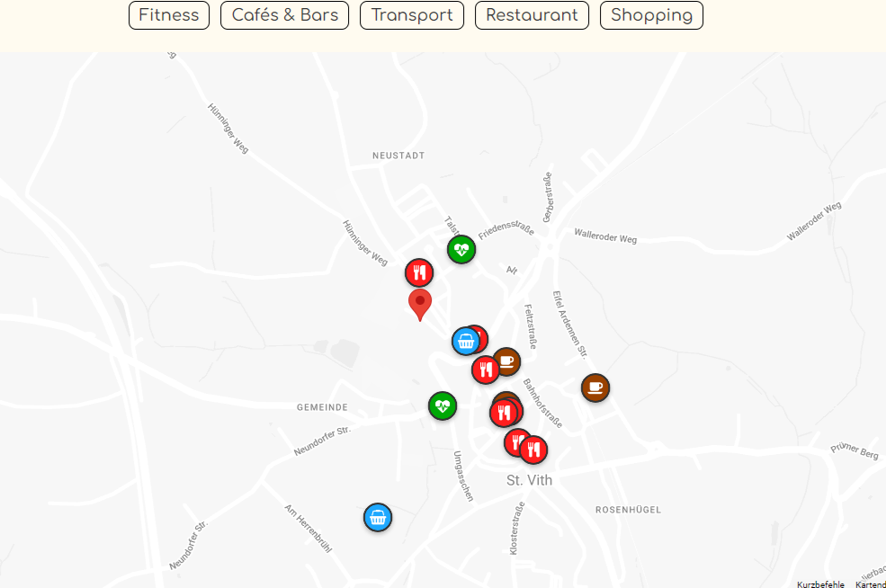Click the Rosenhügel district label

coord(628,510)
